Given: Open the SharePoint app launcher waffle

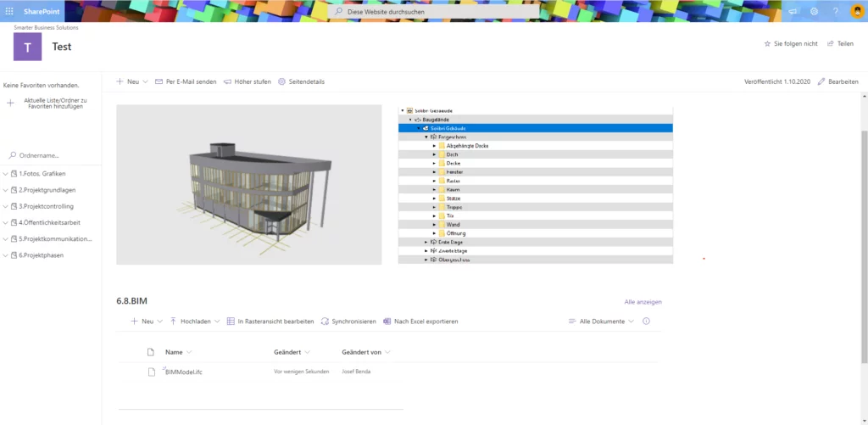Looking at the screenshot, I should [9, 11].
